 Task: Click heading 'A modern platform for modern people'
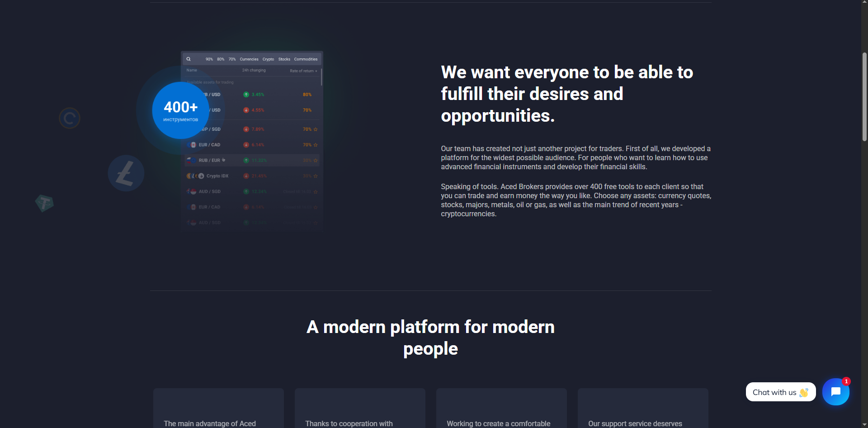(x=430, y=338)
